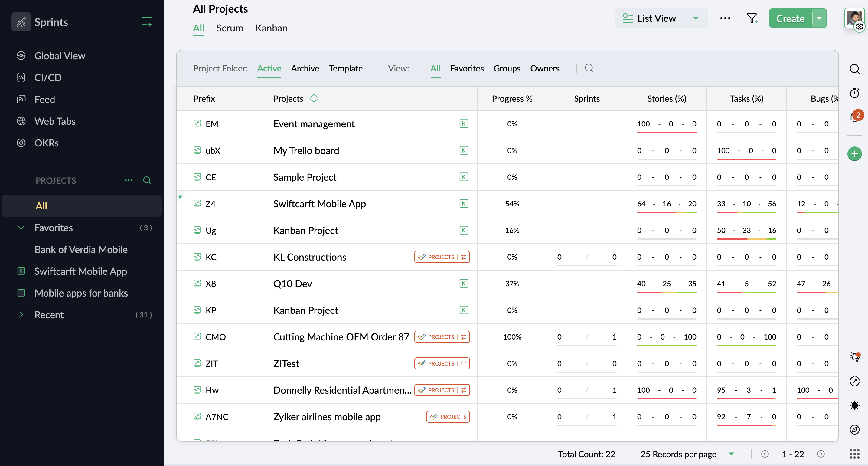868x466 pixels.
Task: Search projects using sidebar magnifier icon
Action: (147, 180)
